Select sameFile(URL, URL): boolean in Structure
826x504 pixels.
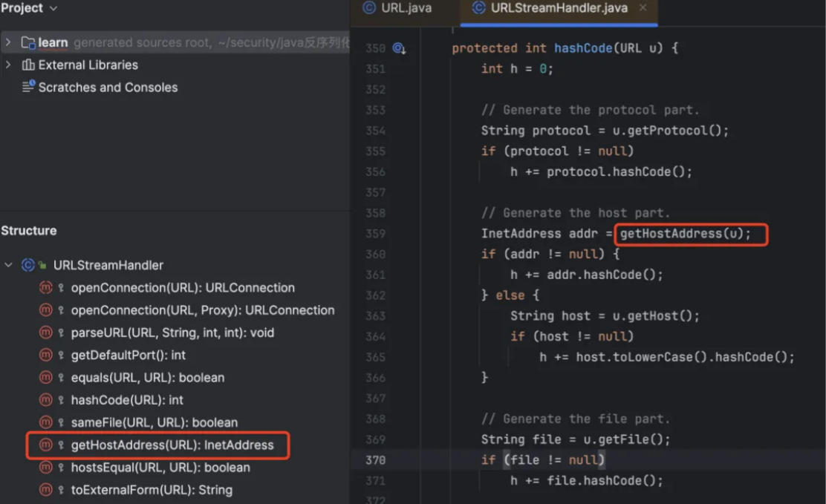[155, 422]
